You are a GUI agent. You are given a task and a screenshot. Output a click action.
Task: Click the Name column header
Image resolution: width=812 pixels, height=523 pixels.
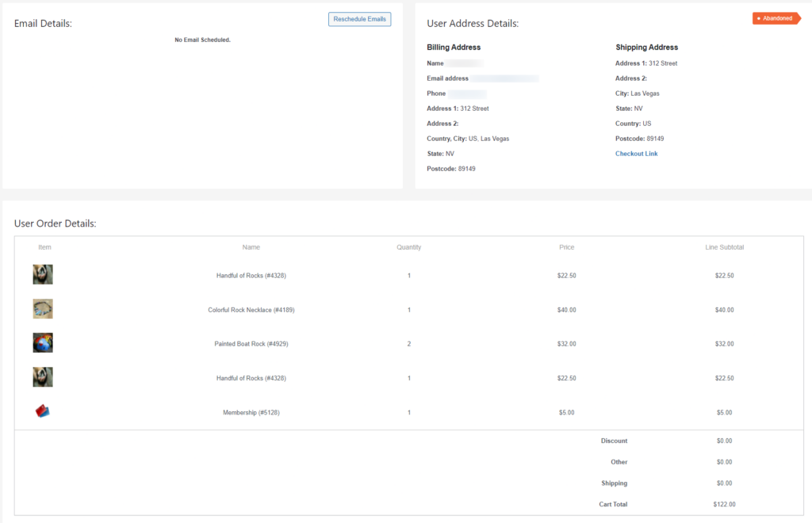tap(251, 247)
